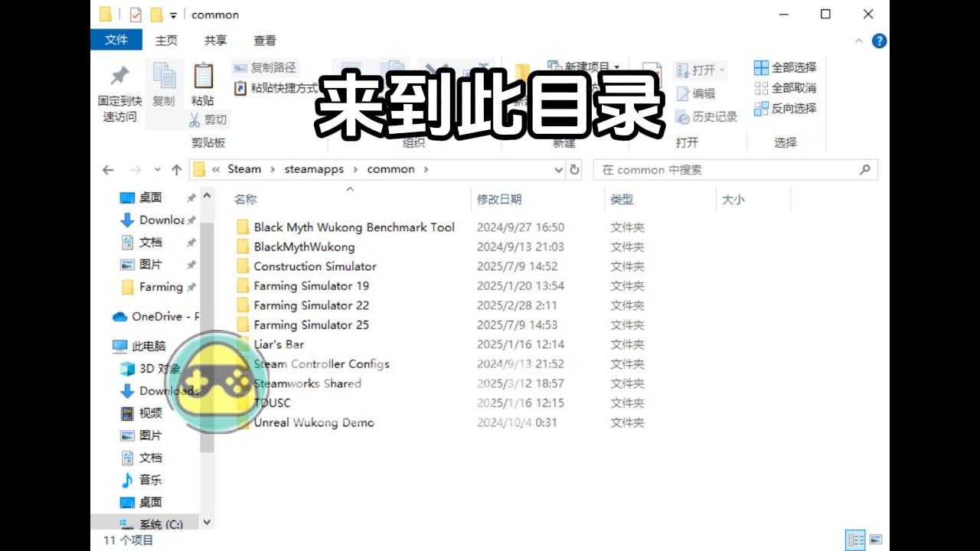Select the BlackMythWukong folder
The height and width of the screenshot is (551, 980).
[x=304, y=246]
